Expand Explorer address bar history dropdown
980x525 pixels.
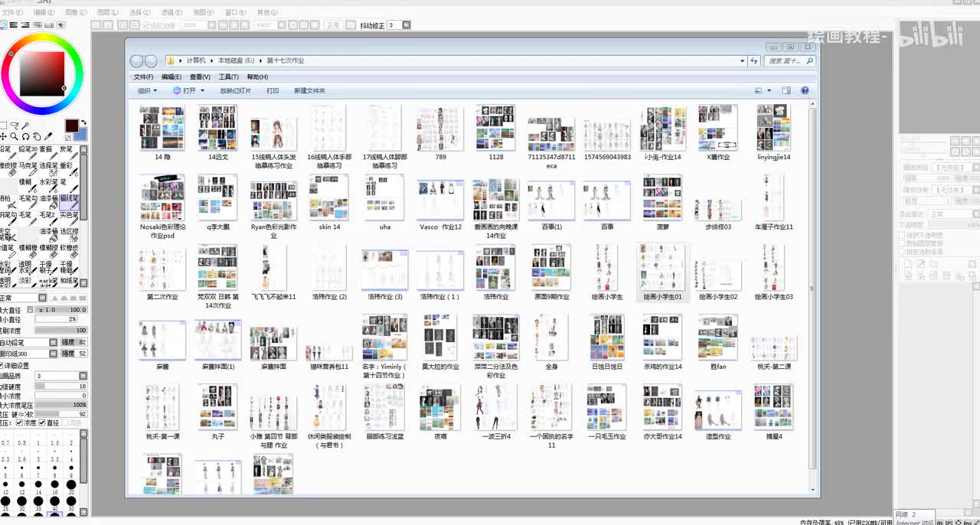tap(742, 60)
